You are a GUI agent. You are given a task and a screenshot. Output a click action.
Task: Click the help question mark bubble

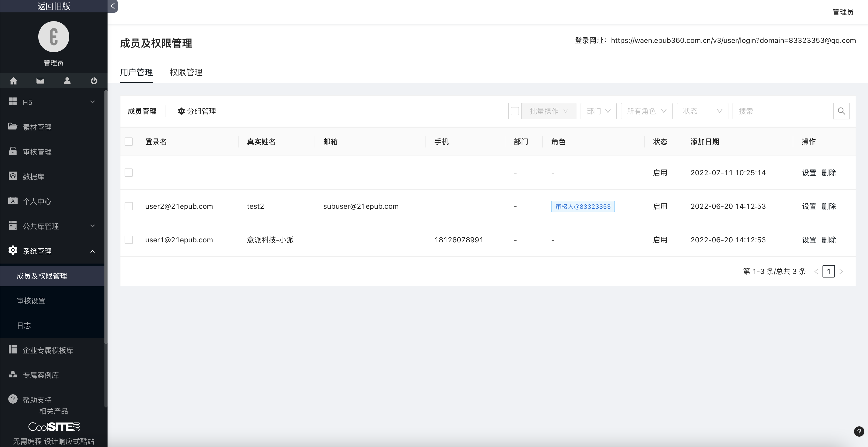coord(859,431)
